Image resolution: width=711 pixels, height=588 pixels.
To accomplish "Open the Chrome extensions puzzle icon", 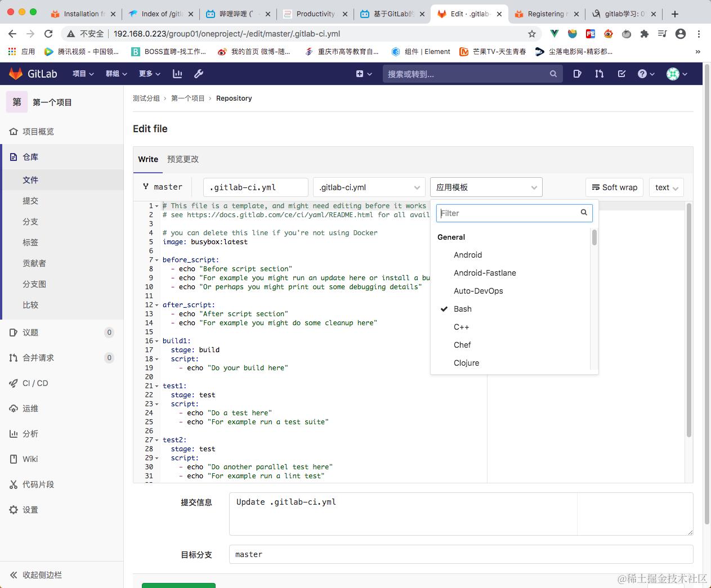I will click(x=645, y=34).
